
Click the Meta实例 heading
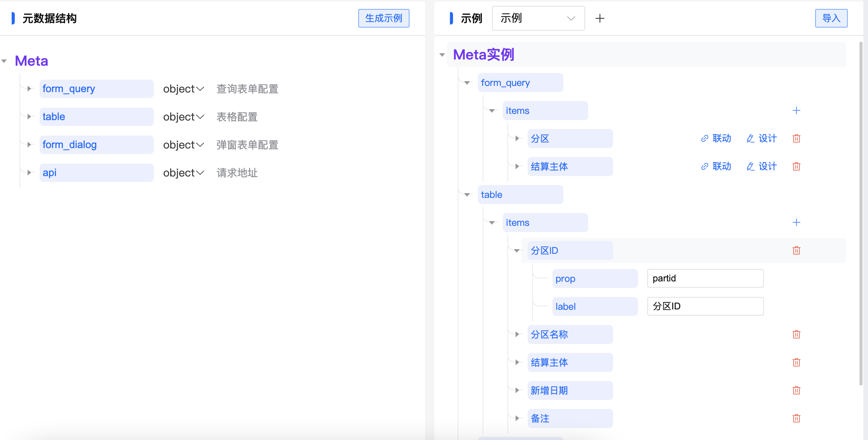point(484,55)
